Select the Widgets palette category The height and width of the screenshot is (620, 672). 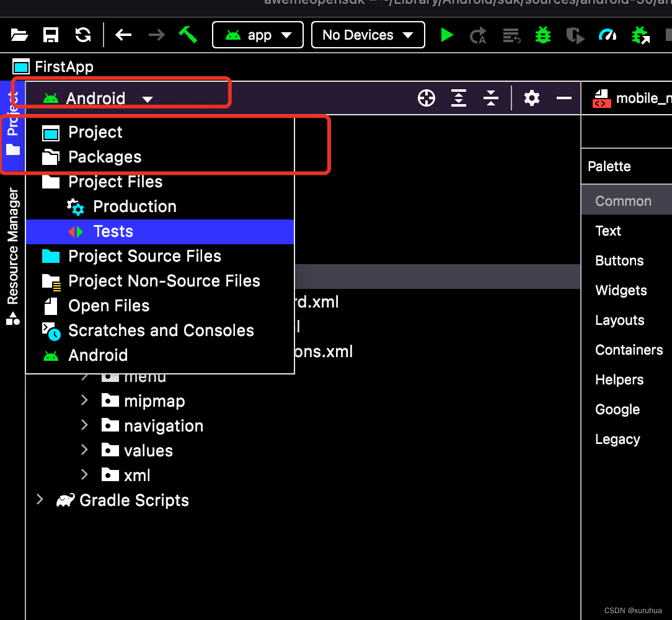[x=627, y=290]
